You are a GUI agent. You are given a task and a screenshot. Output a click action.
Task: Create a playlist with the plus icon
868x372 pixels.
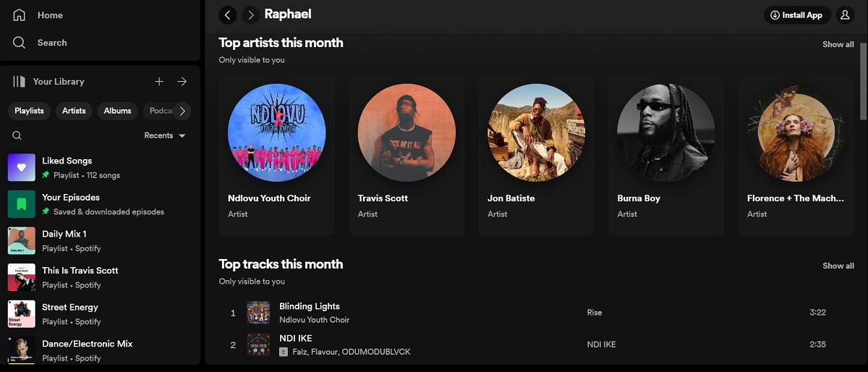point(159,82)
